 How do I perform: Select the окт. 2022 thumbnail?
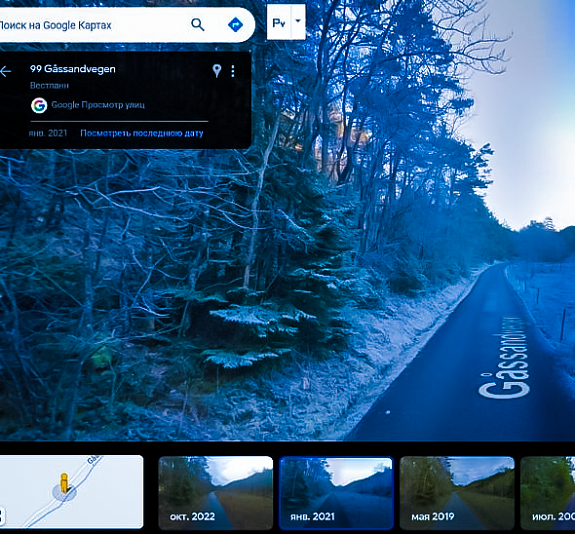click(216, 493)
